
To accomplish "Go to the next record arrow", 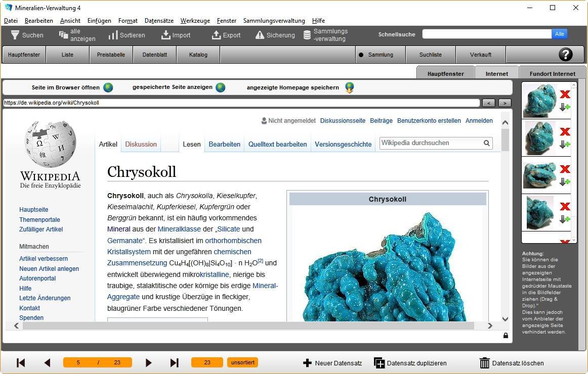I will [148, 362].
